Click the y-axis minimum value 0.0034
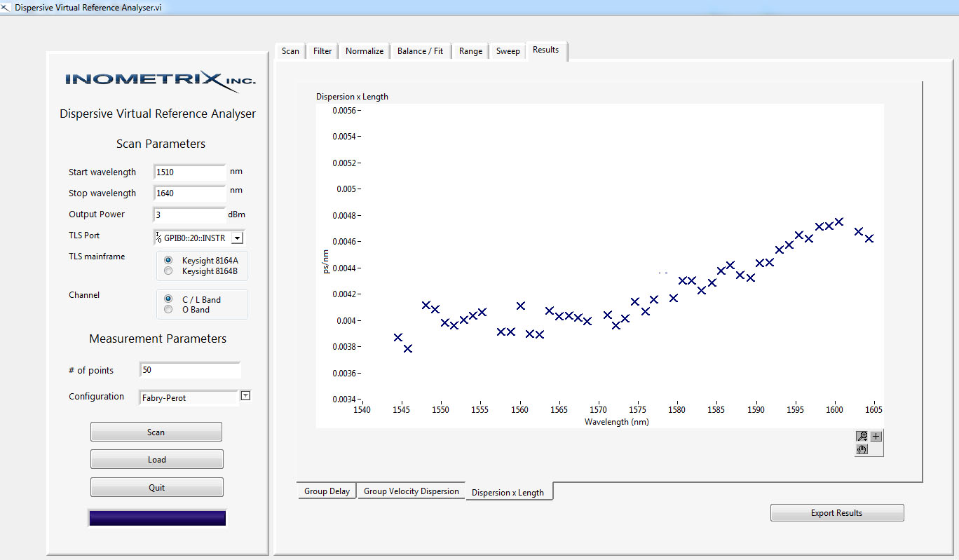Image resolution: width=959 pixels, height=560 pixels. 344,399
